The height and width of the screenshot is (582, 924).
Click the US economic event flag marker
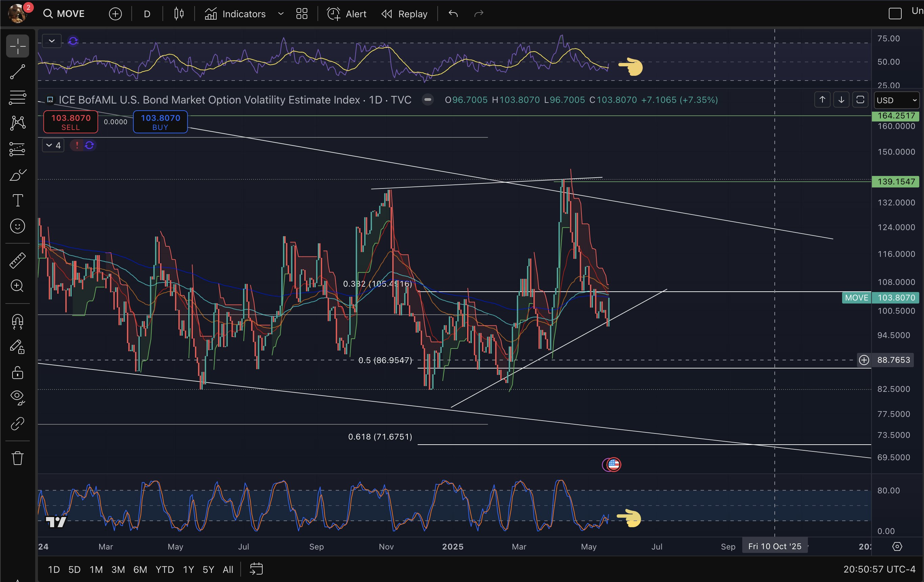613,465
